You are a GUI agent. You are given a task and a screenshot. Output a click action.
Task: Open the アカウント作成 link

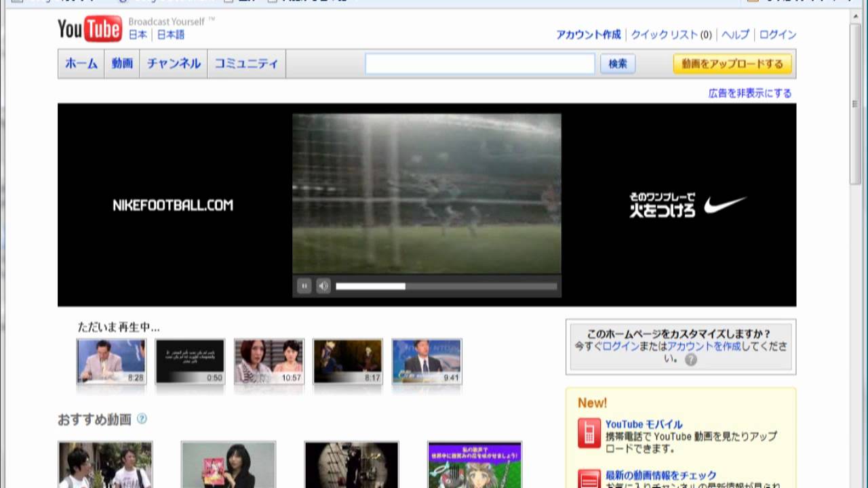point(588,35)
